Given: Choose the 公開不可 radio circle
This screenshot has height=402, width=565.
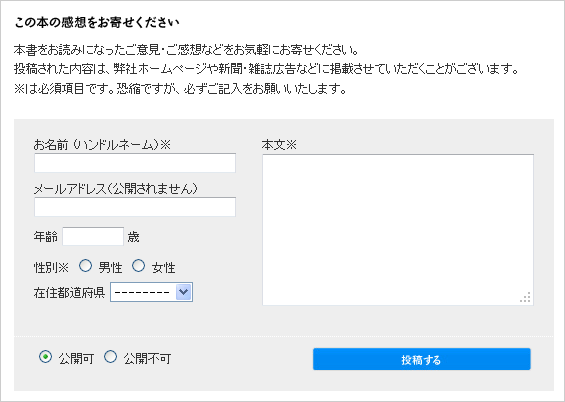Looking at the screenshot, I should pos(110,357).
